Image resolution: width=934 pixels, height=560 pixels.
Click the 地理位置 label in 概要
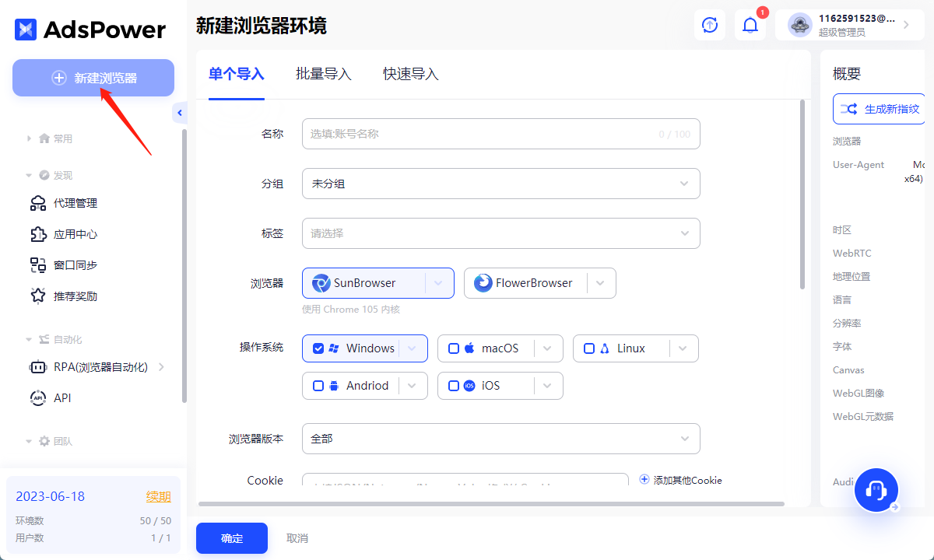(851, 277)
